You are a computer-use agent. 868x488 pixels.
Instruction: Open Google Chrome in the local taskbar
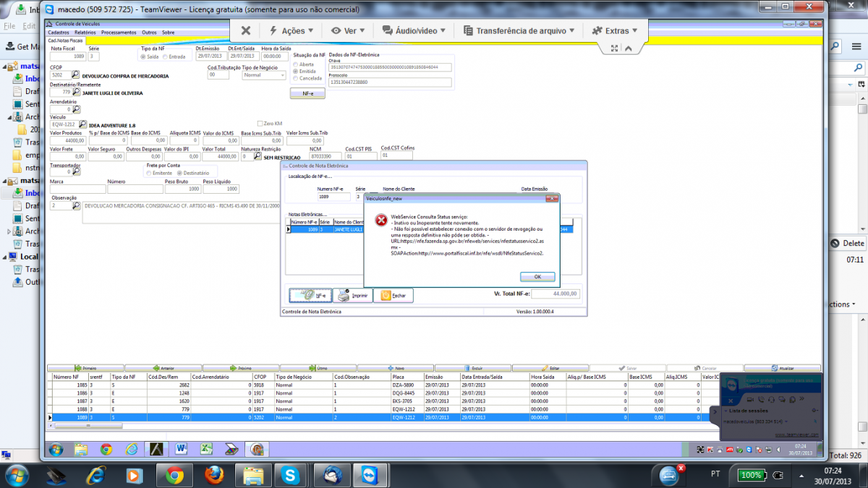point(174,476)
